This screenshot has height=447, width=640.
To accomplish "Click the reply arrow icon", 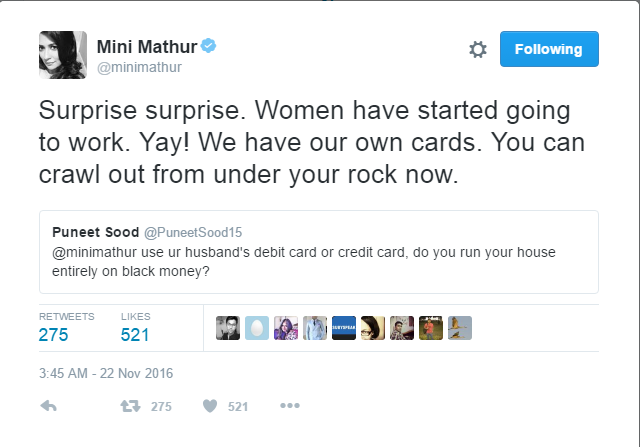I will 48,406.
